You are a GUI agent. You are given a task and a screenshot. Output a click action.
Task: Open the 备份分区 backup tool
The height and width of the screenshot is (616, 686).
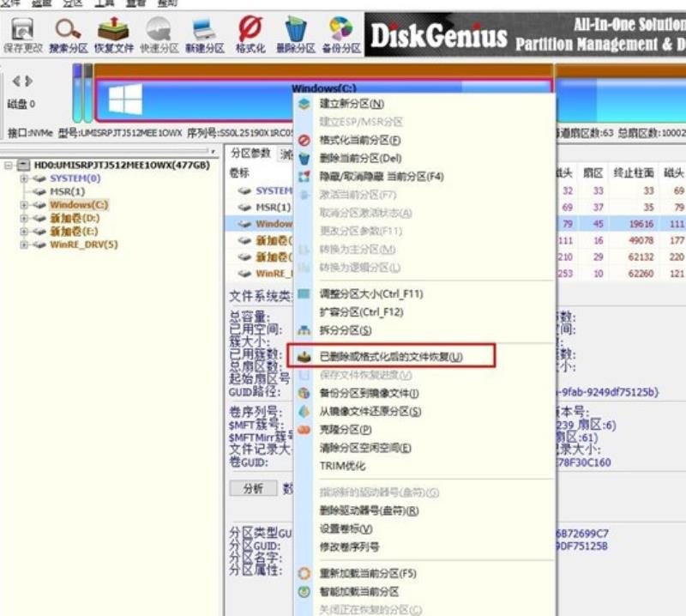coord(341,35)
